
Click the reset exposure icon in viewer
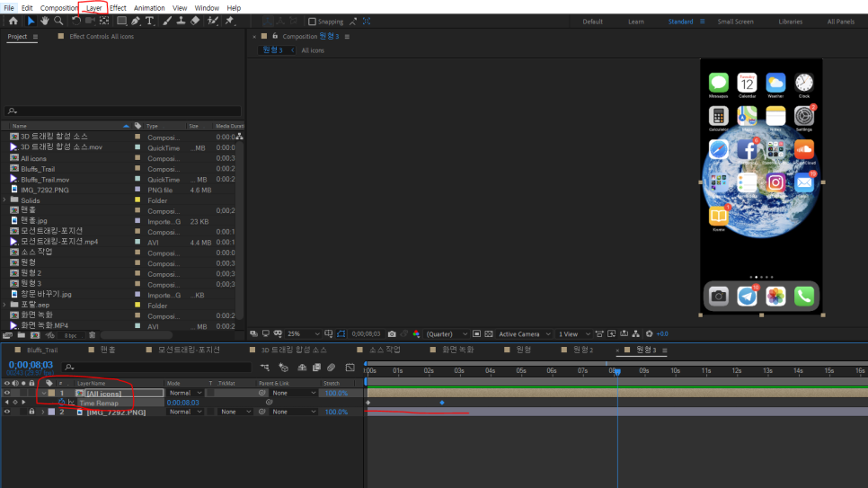click(x=650, y=334)
